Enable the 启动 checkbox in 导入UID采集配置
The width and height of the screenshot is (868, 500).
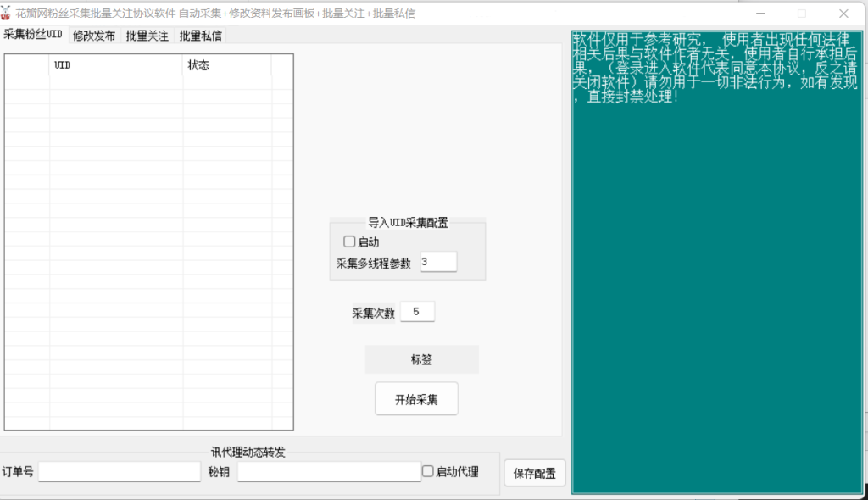point(349,242)
